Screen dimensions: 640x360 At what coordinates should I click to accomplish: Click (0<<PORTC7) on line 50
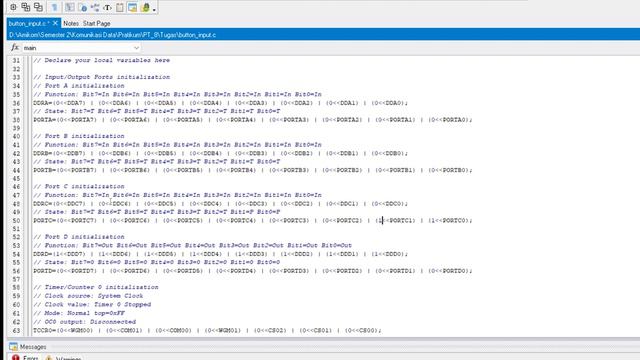click(x=77, y=220)
